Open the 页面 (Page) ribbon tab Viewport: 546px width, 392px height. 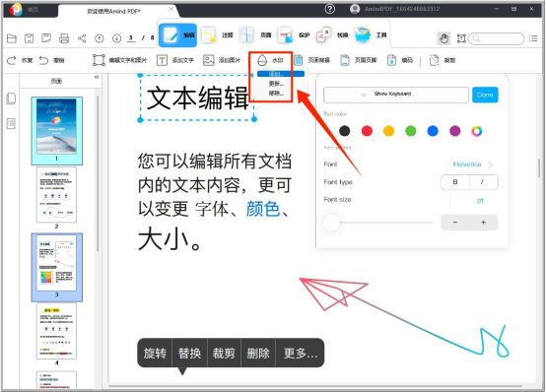[255, 35]
